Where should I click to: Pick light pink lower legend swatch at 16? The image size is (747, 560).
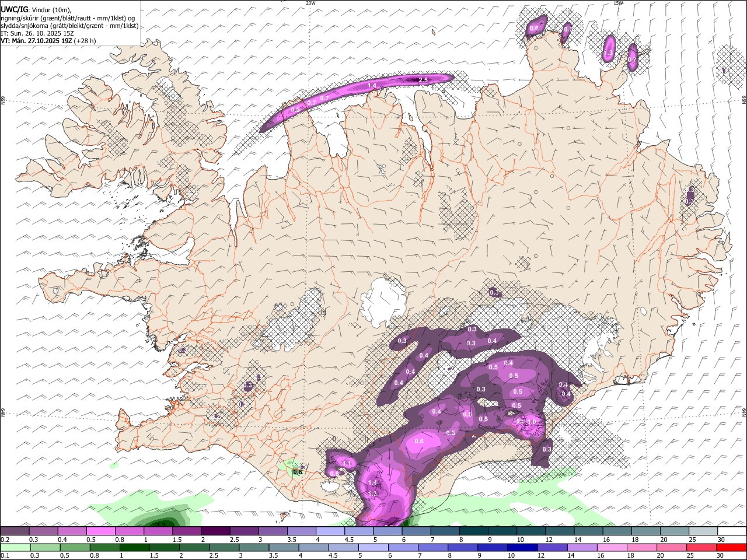[x=612, y=547]
